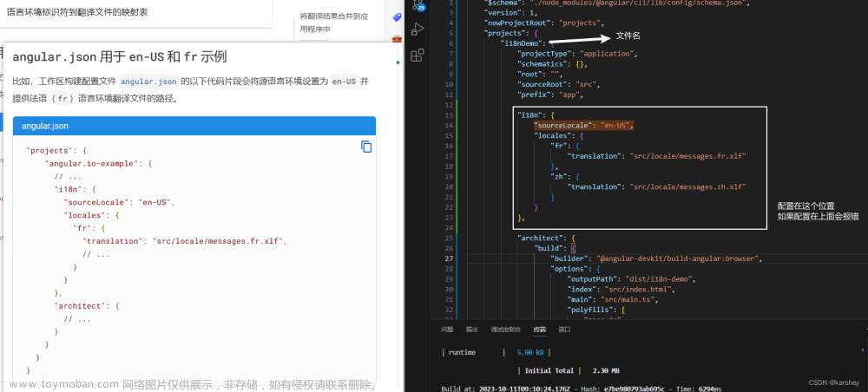Click the "main": "src/main.ts" line
Screen dimensions: 868x392
click(612, 300)
